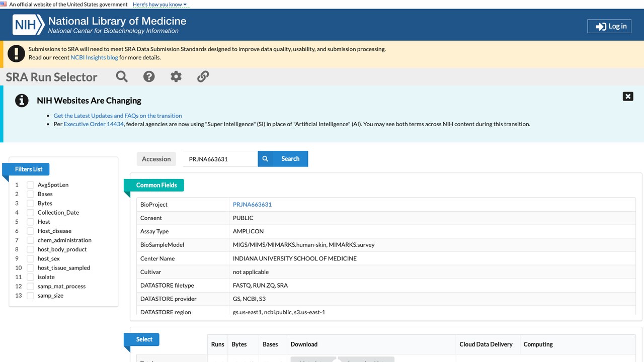Click the info icon in NIH Websites banner

tap(22, 101)
